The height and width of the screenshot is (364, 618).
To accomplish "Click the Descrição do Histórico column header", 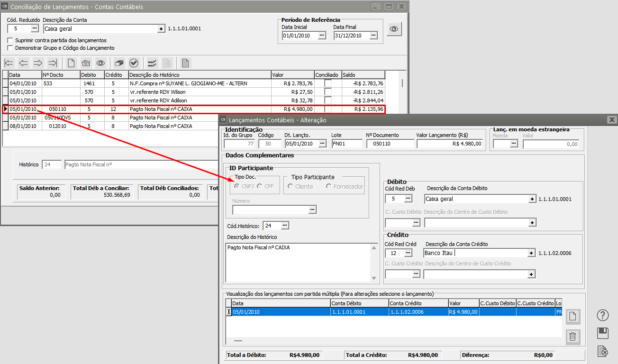I will (199, 75).
